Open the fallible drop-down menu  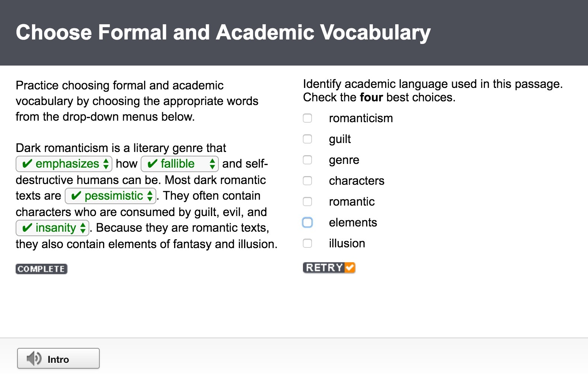pyautogui.click(x=179, y=164)
